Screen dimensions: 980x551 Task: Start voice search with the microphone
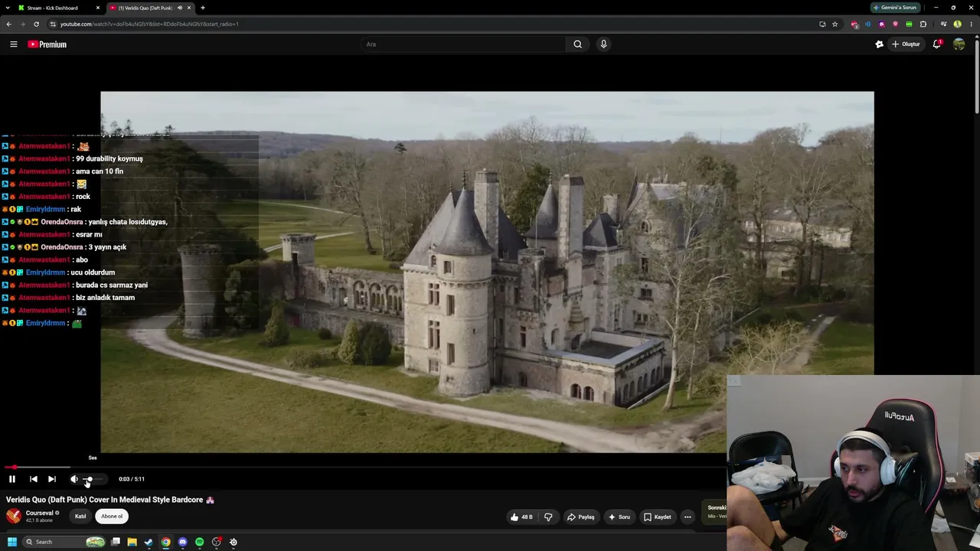click(x=603, y=44)
